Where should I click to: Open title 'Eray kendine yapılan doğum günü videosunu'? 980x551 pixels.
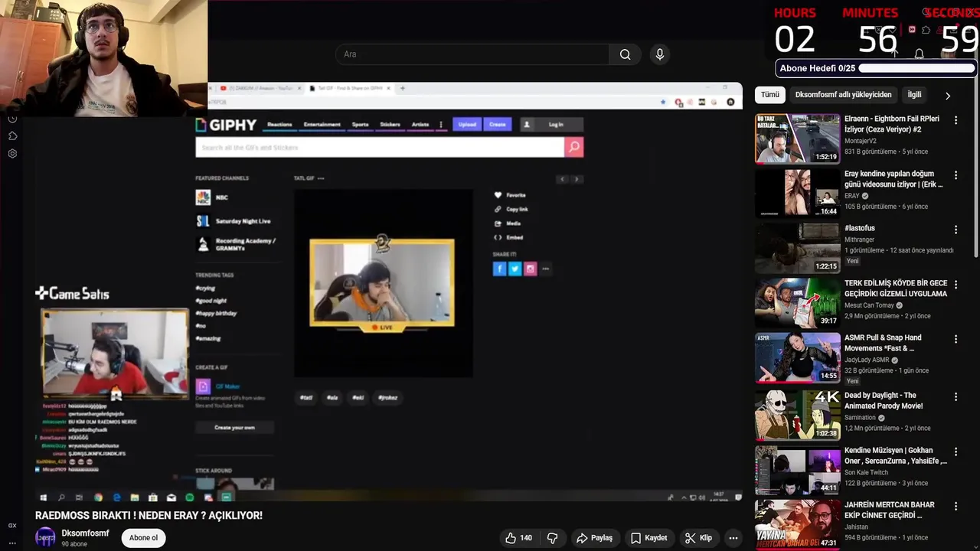(x=893, y=179)
